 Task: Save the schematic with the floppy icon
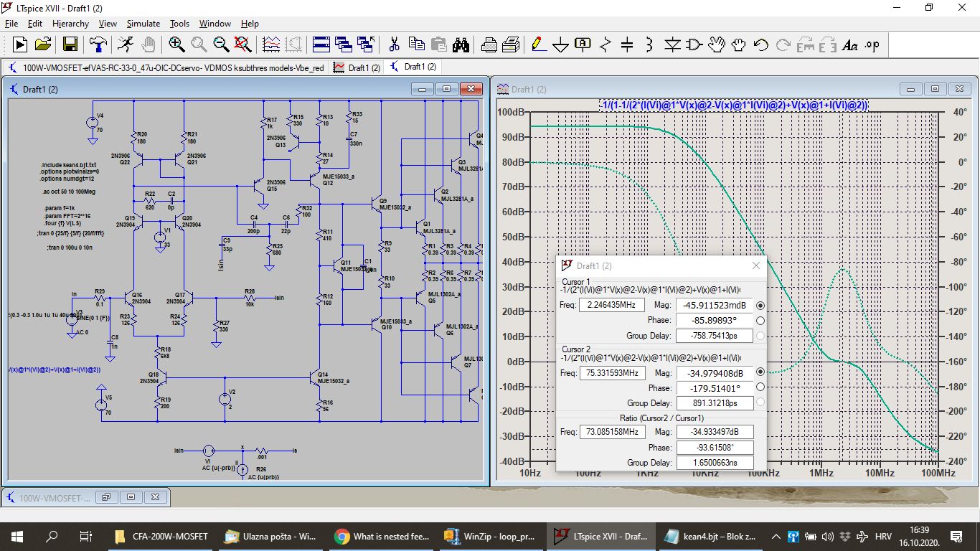click(x=70, y=44)
